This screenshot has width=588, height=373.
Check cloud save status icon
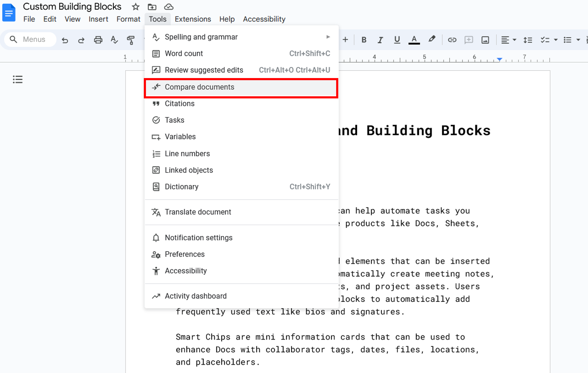(169, 7)
